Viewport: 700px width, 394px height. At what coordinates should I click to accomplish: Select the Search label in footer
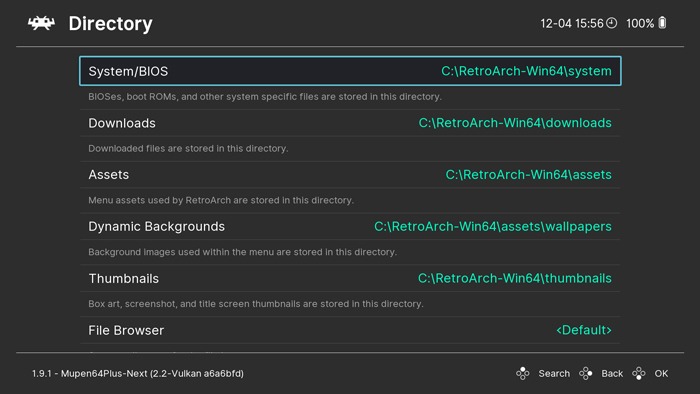pyautogui.click(x=554, y=373)
